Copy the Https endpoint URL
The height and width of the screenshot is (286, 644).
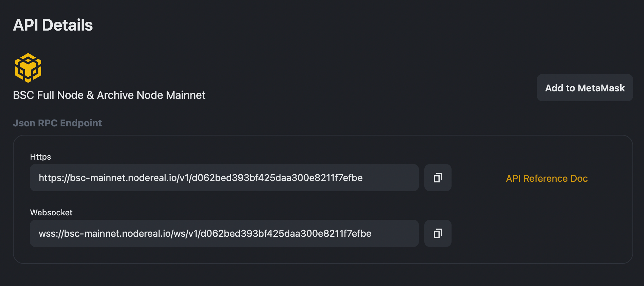(438, 178)
